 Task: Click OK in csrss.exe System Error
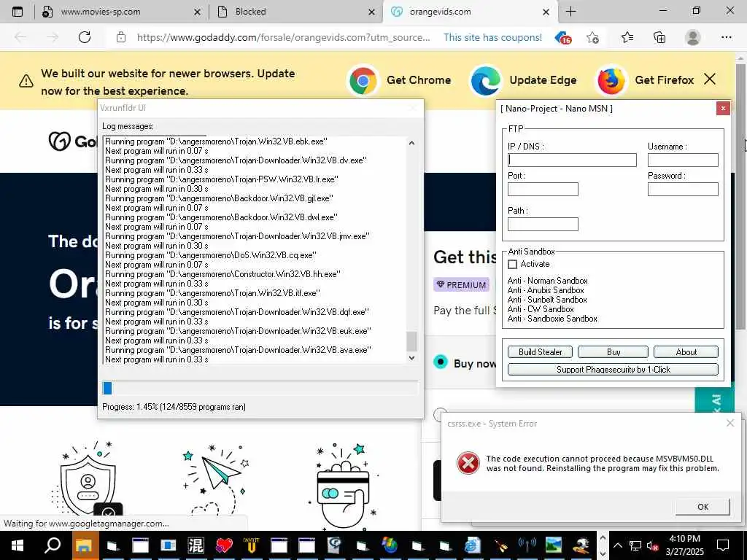703,507
